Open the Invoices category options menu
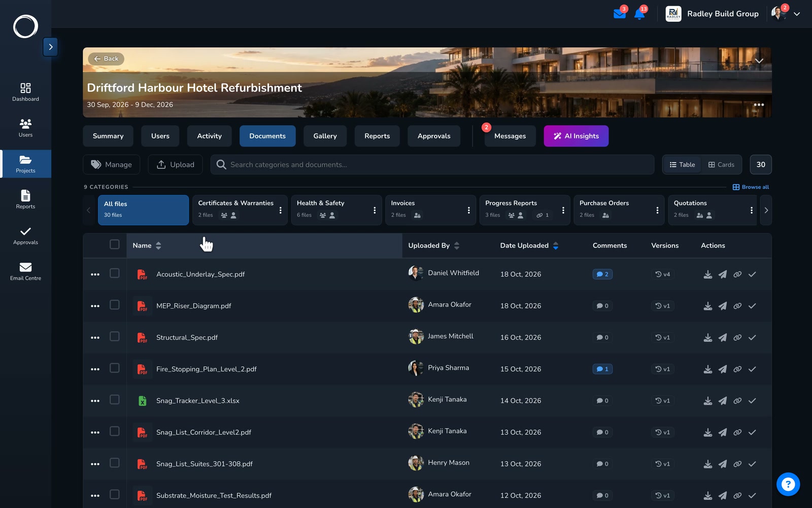 click(468, 210)
